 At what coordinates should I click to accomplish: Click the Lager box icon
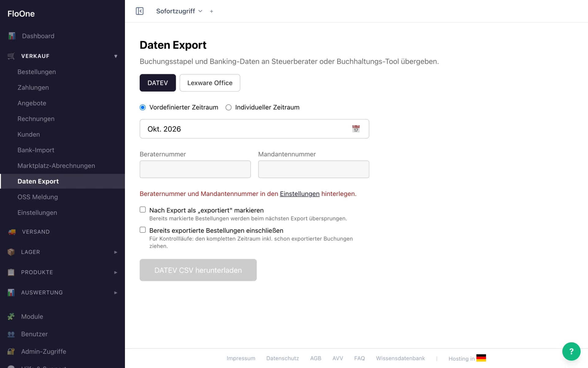[x=11, y=252]
